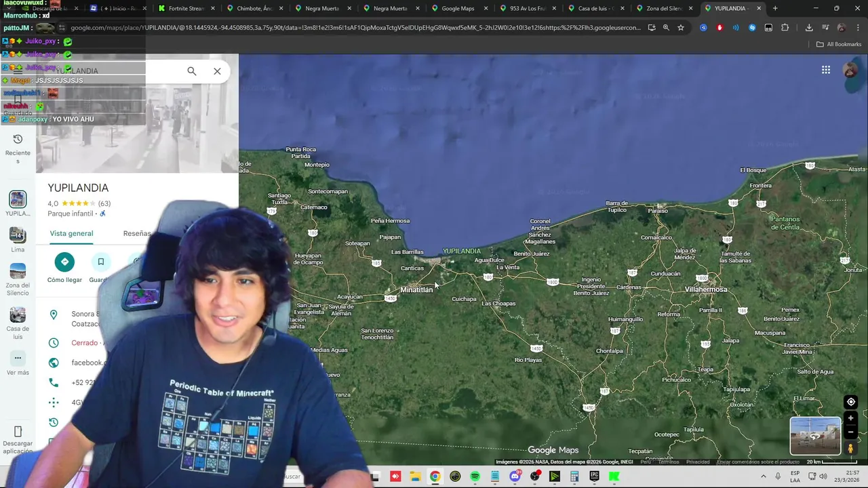Click the Cerrado opening hours row
868x488 pixels.
click(85, 343)
